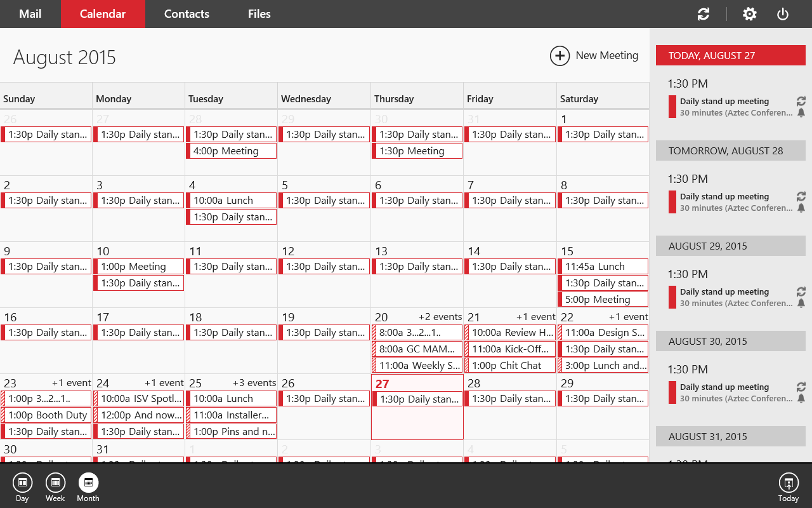Click recurrence icon on August 28 meeting
Viewport: 812px width, 508px height.
pos(801,196)
